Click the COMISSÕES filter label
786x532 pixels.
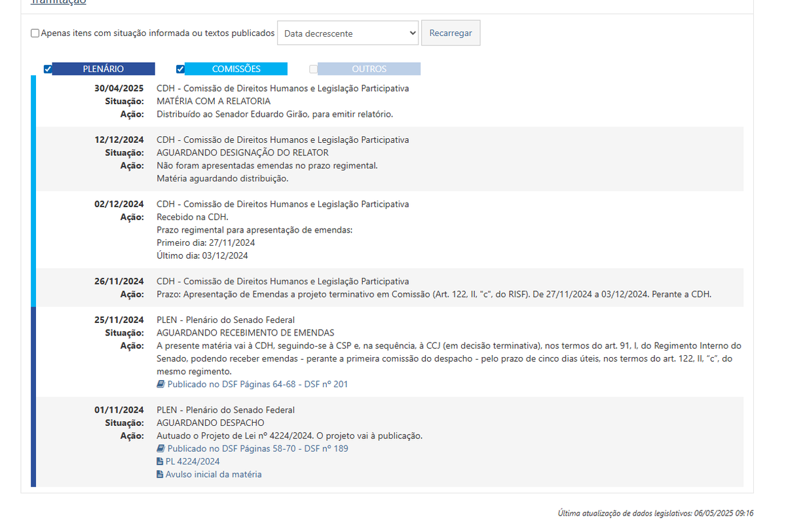(236, 69)
